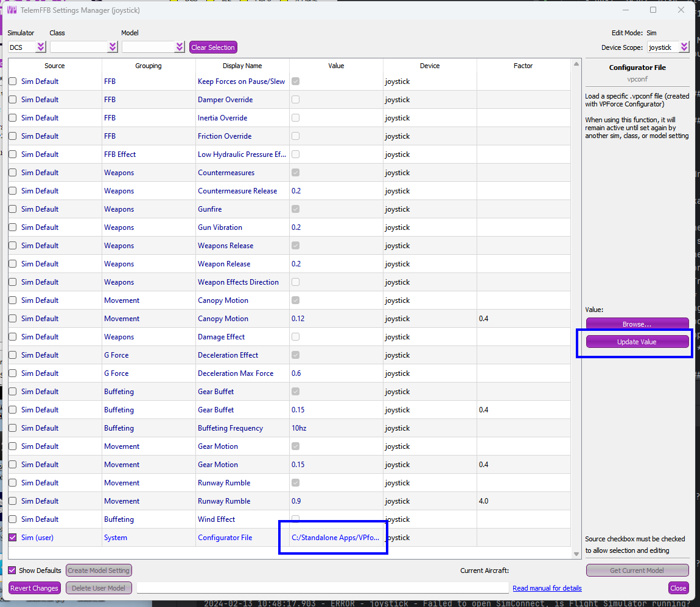Click the table scrollbar up arrow
700x607 pixels.
(576, 64)
